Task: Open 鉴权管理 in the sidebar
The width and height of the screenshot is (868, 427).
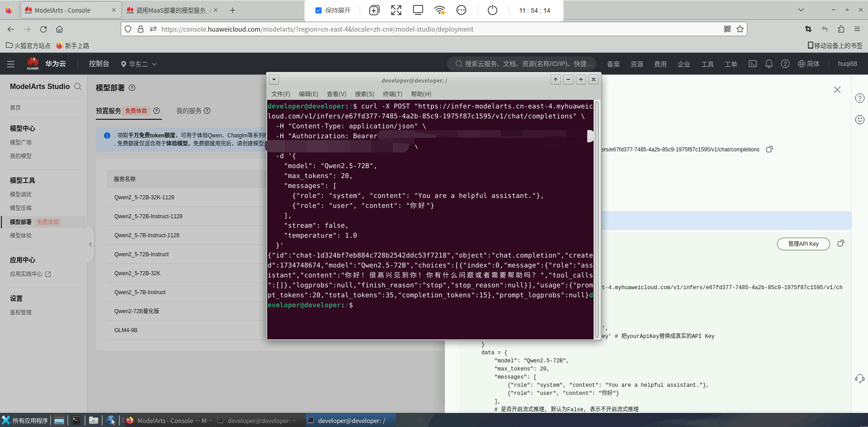Action: pos(21,312)
